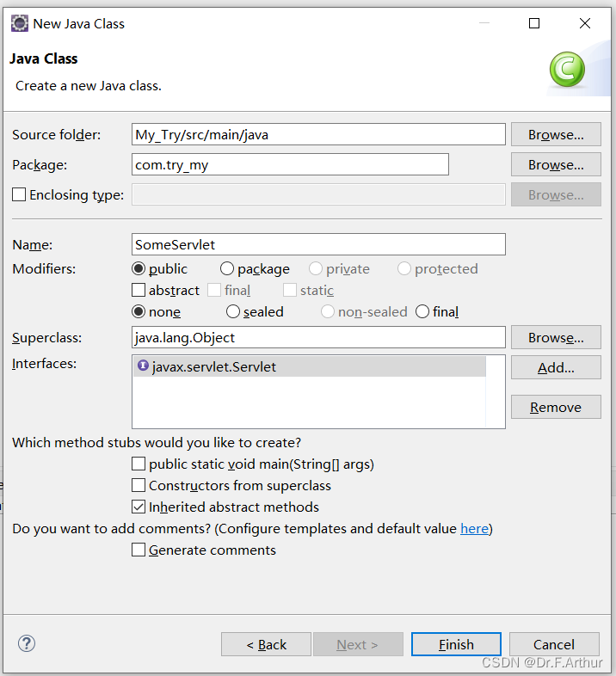Screen dimensions: 616x676
Task: Tick the abstract modifier checkbox
Action: point(139,290)
